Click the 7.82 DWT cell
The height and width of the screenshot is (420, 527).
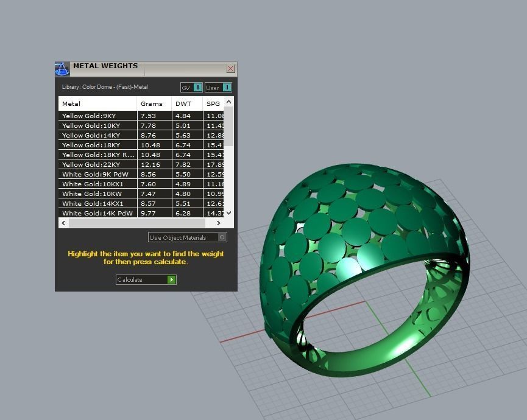[x=187, y=164]
